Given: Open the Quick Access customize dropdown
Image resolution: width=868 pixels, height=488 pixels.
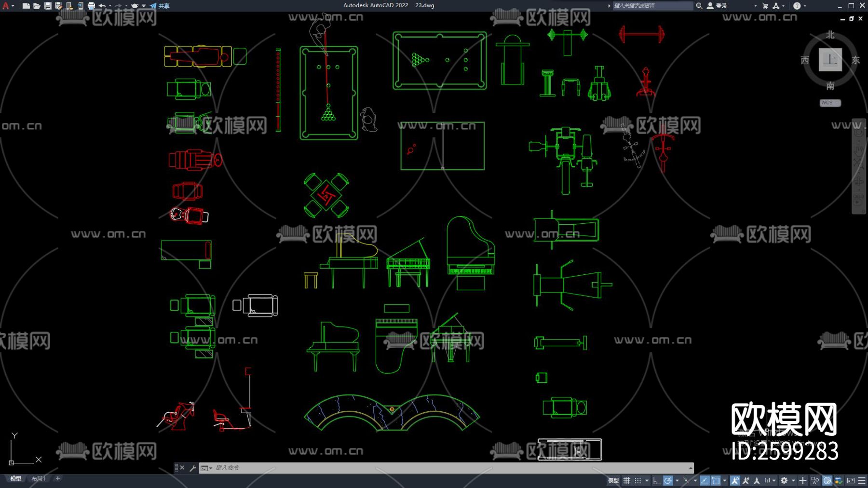Looking at the screenshot, I should coord(144,6).
